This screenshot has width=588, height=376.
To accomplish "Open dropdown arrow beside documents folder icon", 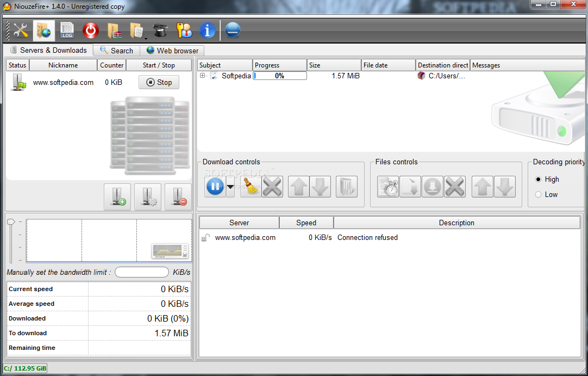I will pyautogui.click(x=146, y=38).
